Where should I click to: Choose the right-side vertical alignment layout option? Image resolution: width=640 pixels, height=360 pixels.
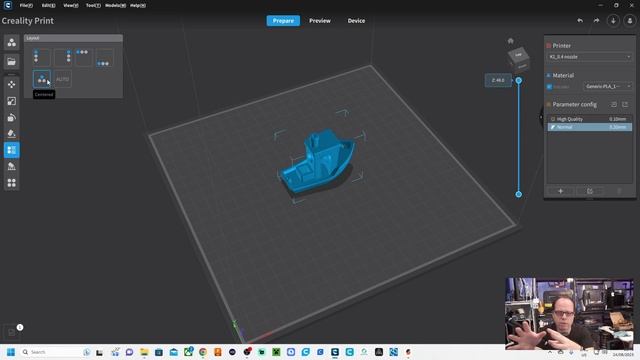coord(62,58)
